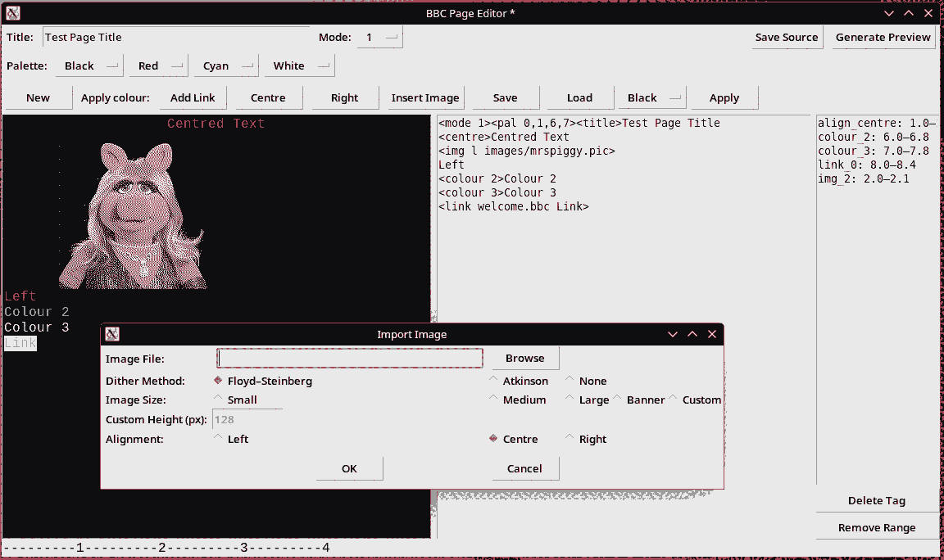Open the Mode dropdown

click(x=379, y=37)
